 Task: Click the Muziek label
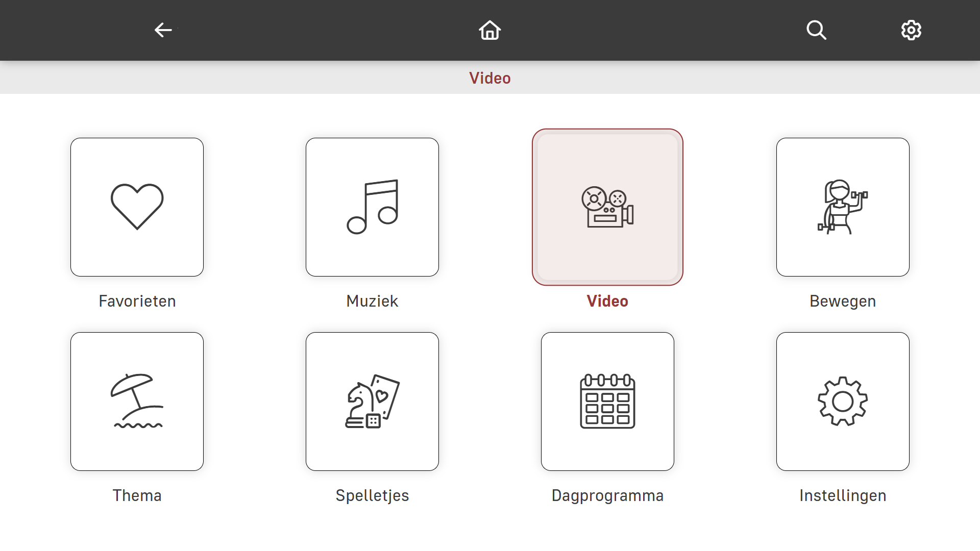pyautogui.click(x=372, y=301)
